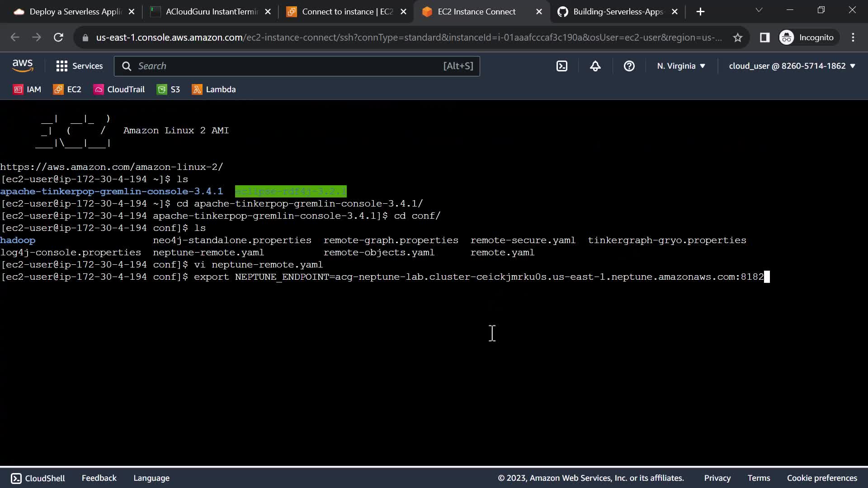Open the S3 favorites shortcut
The width and height of the screenshot is (868, 488).
[x=169, y=89]
